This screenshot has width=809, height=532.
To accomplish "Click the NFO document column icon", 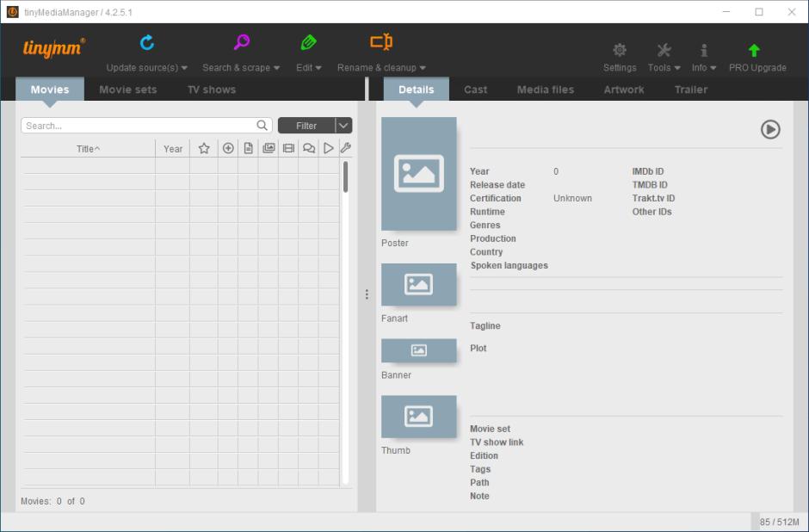I will pyautogui.click(x=248, y=149).
